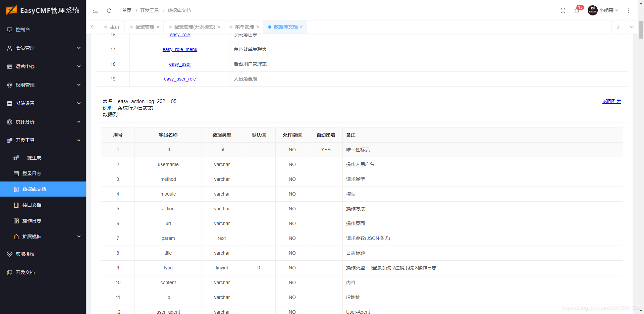Switch to the 配置管理 tab
The height and width of the screenshot is (314, 644).
(x=145, y=27)
